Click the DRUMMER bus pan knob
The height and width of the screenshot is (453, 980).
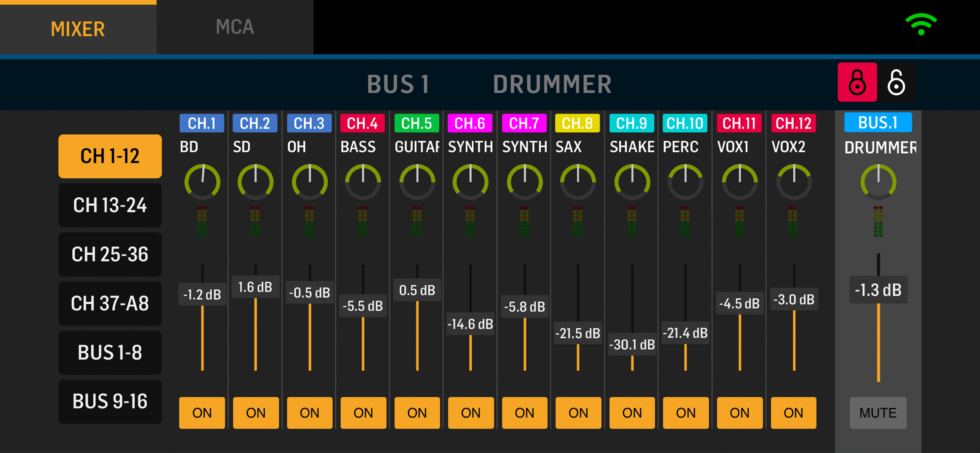[x=878, y=182]
